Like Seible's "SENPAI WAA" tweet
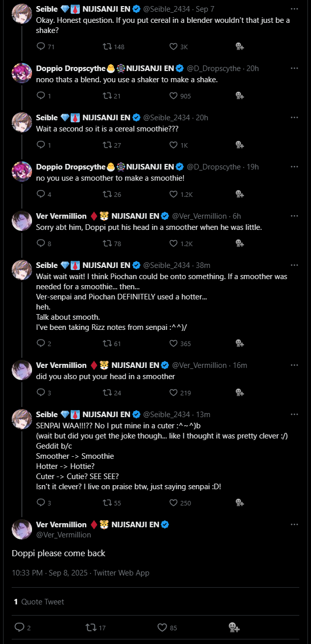Viewport: 311px width, 644px height. [x=173, y=502]
